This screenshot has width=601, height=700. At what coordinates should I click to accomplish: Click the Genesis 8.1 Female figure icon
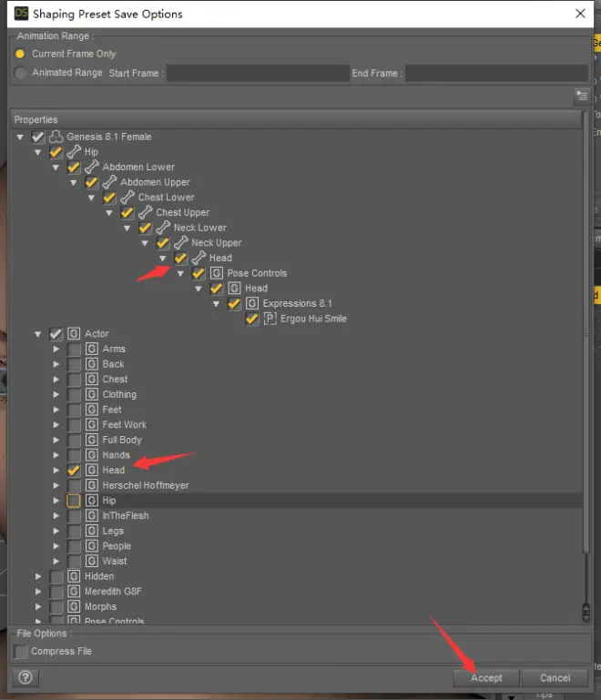coord(56,137)
